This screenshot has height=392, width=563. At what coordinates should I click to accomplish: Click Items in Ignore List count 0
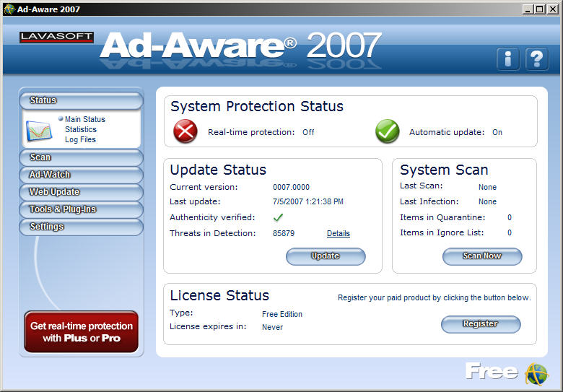click(x=510, y=232)
